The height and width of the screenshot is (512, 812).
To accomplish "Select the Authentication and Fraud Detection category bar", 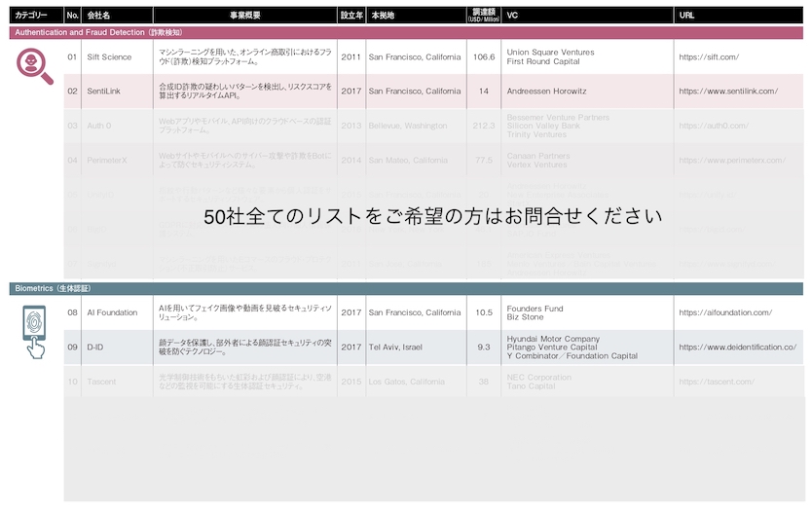I will (406, 32).
